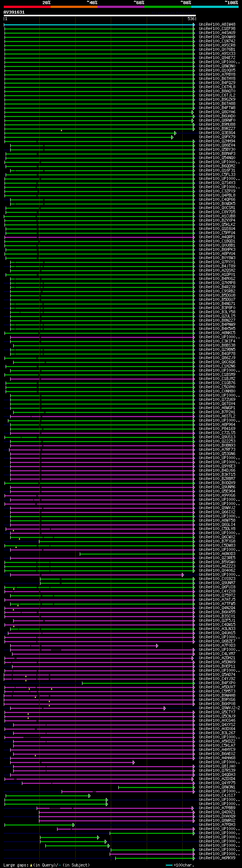242x868 pixels.
Task: Select hit label UniRef100_A4SAU9
Action: pyautogui.click(x=217, y=33)
